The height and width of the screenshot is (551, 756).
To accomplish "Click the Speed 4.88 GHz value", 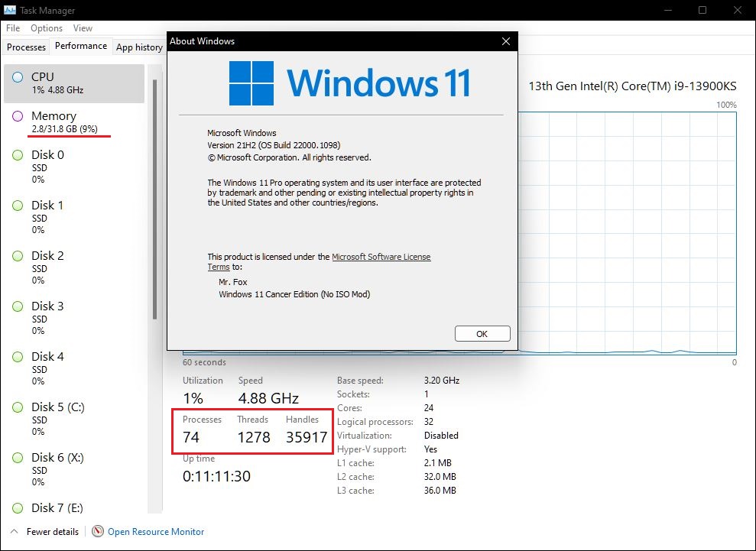I will click(x=268, y=398).
